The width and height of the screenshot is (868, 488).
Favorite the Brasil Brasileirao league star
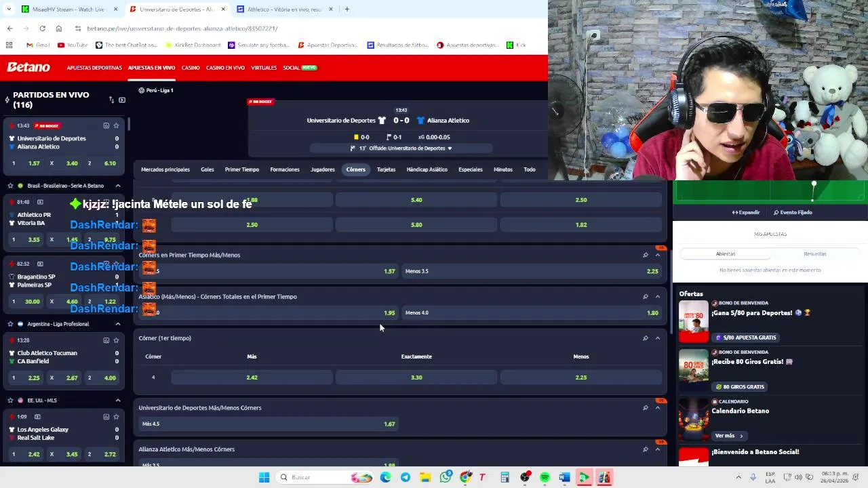pyautogui.click(x=10, y=186)
